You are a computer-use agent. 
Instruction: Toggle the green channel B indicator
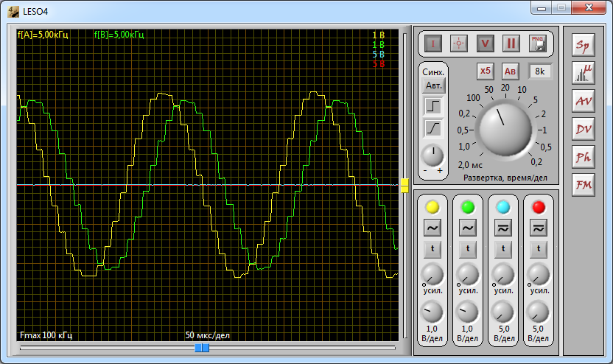(x=468, y=207)
